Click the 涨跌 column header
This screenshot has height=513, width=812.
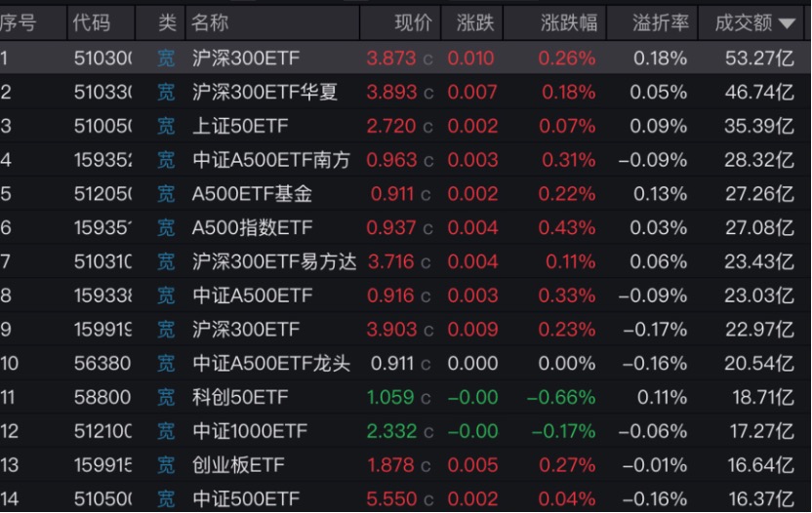[x=475, y=22]
